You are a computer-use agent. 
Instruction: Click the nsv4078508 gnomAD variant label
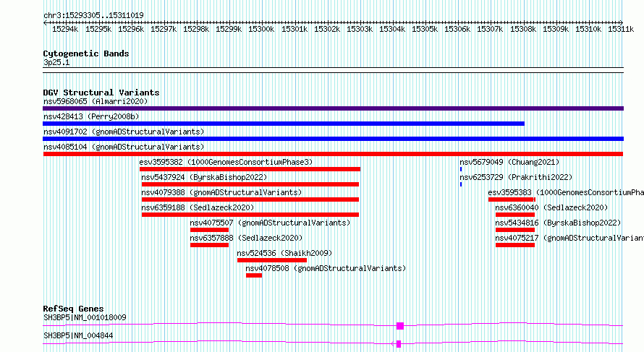click(x=326, y=268)
